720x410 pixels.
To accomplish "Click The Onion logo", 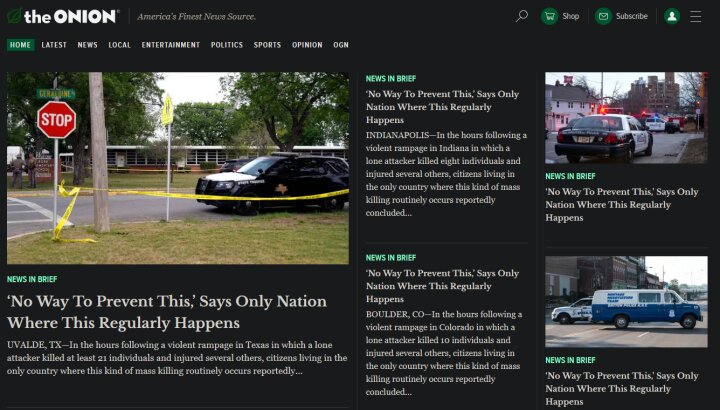I will point(63,16).
